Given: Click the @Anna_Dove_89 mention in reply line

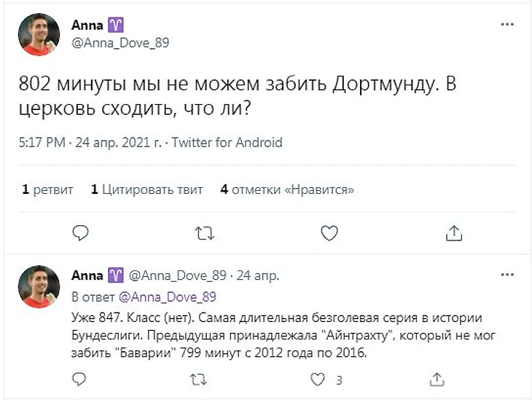Looking at the screenshot, I should (167, 297).
